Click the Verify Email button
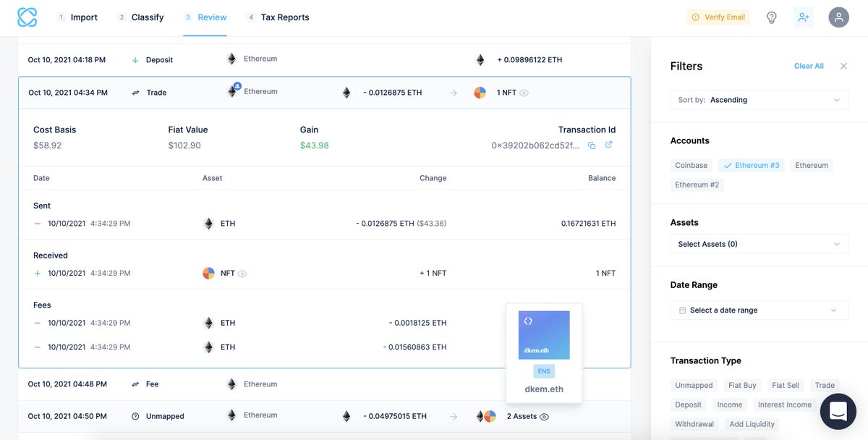868x440 pixels. point(718,17)
